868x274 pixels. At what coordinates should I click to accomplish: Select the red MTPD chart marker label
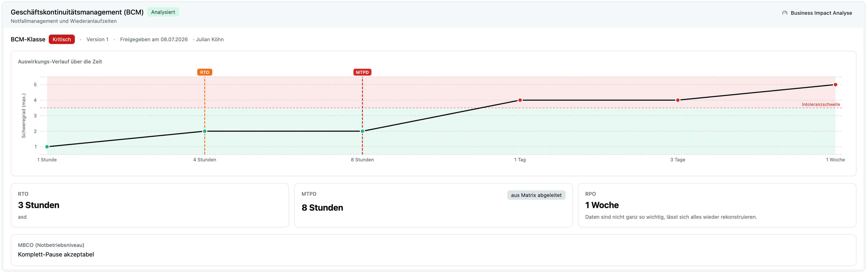(362, 72)
